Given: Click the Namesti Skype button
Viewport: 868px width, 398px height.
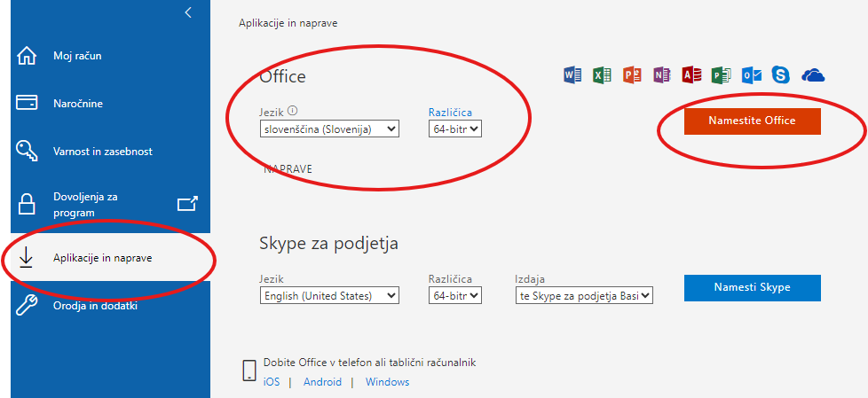Looking at the screenshot, I should point(753,287).
